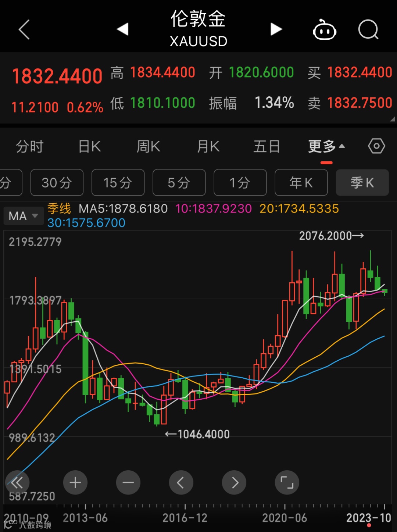Open search with magnifier icon
Viewport: 397px width, 532px height.
[x=368, y=29]
